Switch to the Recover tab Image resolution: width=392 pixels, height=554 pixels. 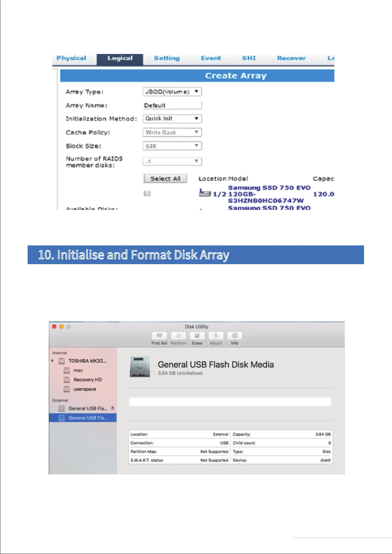[x=291, y=58]
